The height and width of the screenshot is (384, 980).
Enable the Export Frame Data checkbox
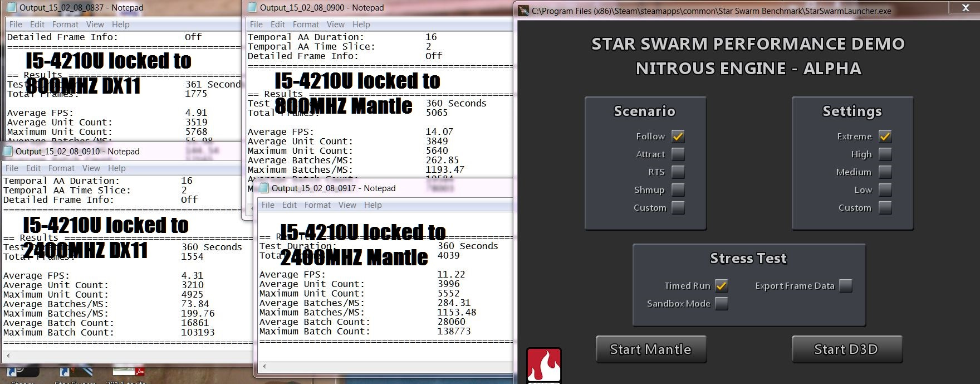845,286
